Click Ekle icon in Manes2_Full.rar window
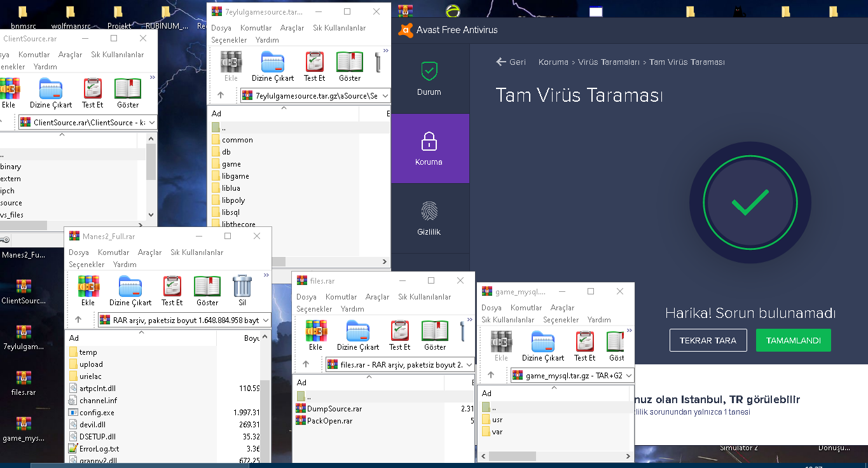Screen dimensions: 868x468 point(88,291)
